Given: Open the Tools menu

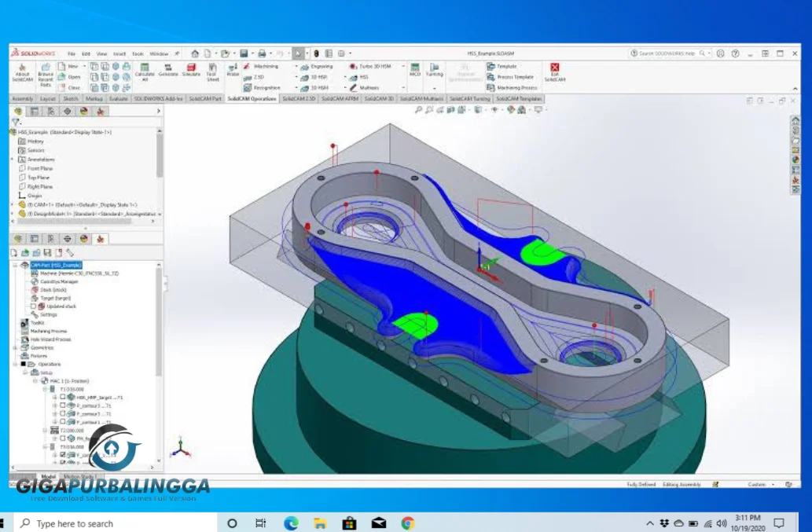Looking at the screenshot, I should coord(138,53).
